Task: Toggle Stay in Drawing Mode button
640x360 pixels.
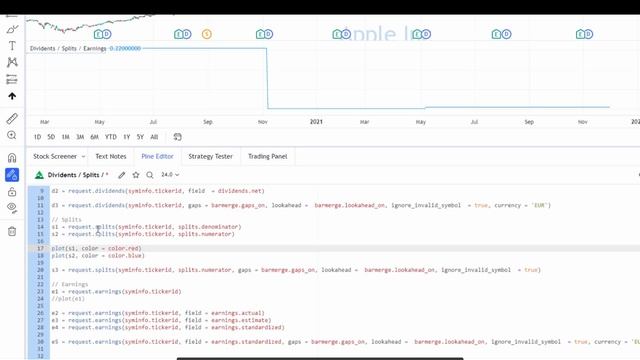Action: tap(12, 175)
